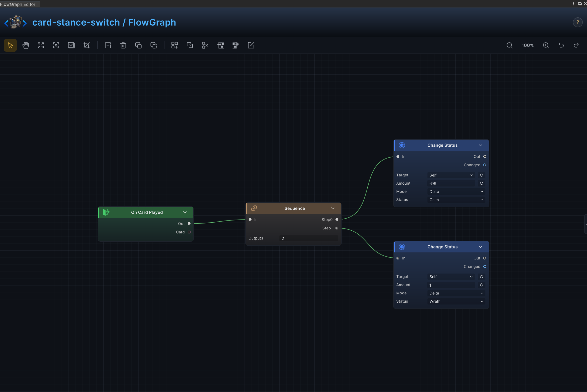The height and width of the screenshot is (392, 587).
Task: Click the card deck logo icon
Action: (x=15, y=22)
